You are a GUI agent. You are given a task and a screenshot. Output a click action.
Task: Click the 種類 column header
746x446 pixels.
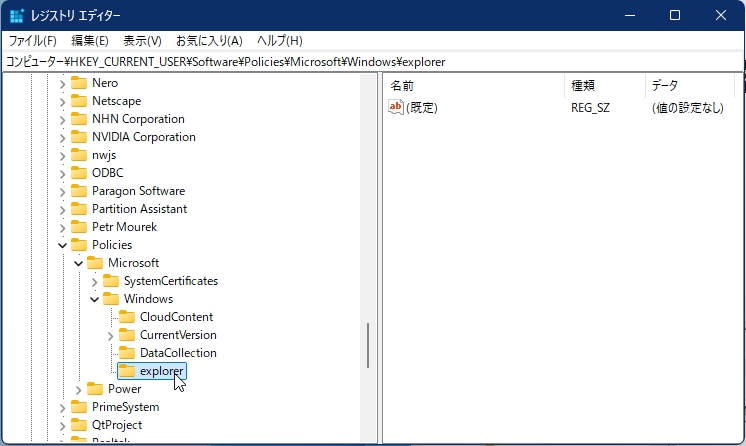(582, 85)
